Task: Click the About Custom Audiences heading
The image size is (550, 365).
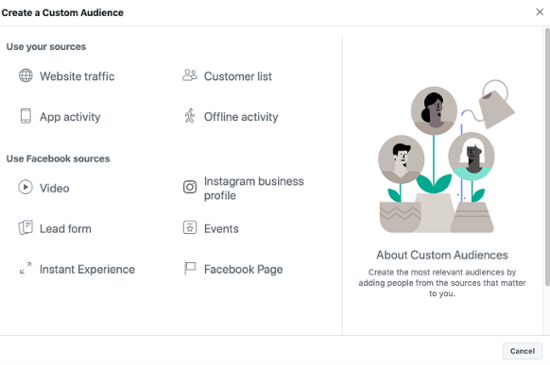Action: point(442,255)
